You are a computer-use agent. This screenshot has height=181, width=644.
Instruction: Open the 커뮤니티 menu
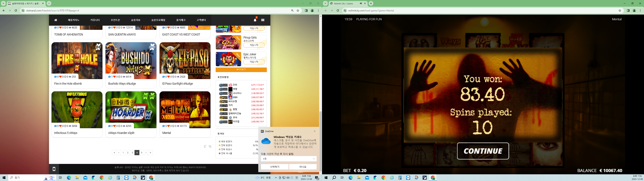(x=95, y=20)
